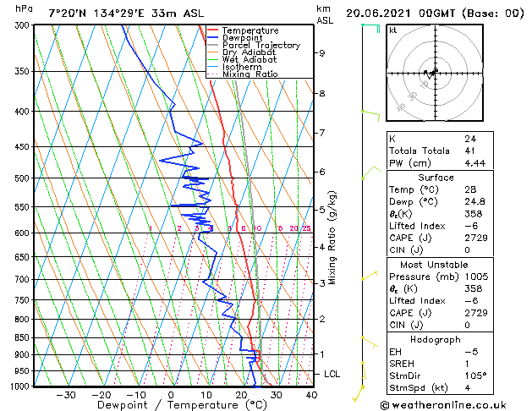Click the 'LCL' marker label
The height and width of the screenshot is (411, 532).
pos(332,374)
